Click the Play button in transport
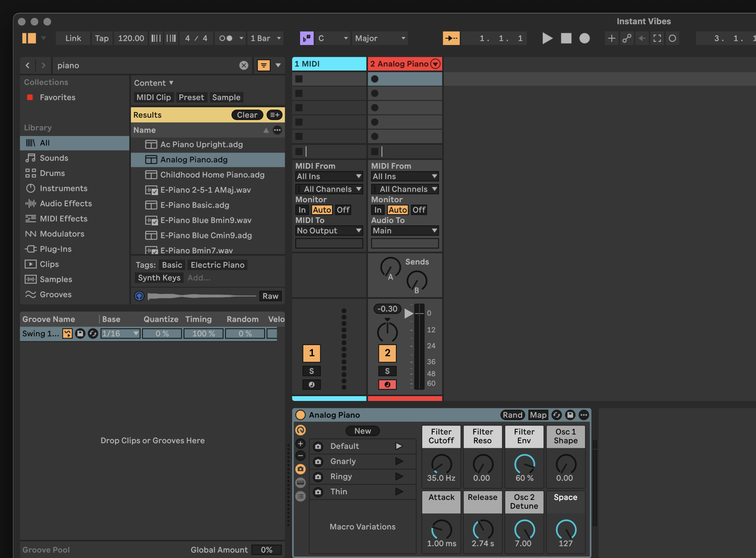The width and height of the screenshot is (756, 558). [547, 38]
